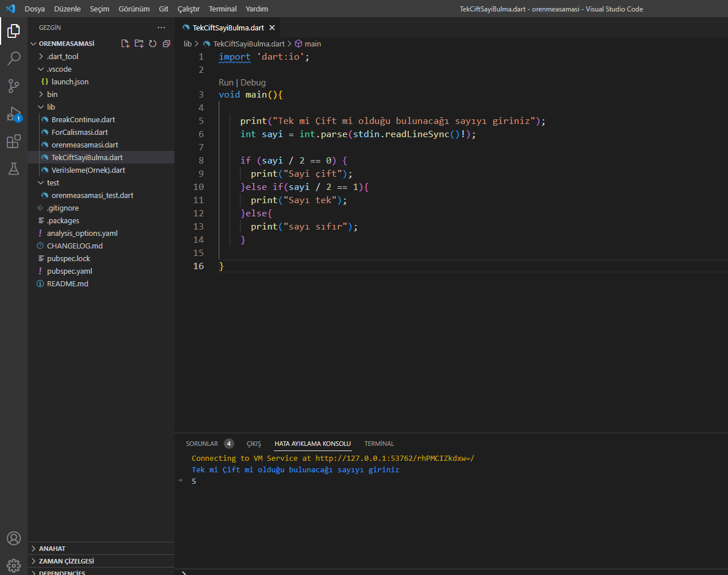This screenshot has height=575, width=728.
Task: Expand the ANAHAT section
Action: (52, 549)
